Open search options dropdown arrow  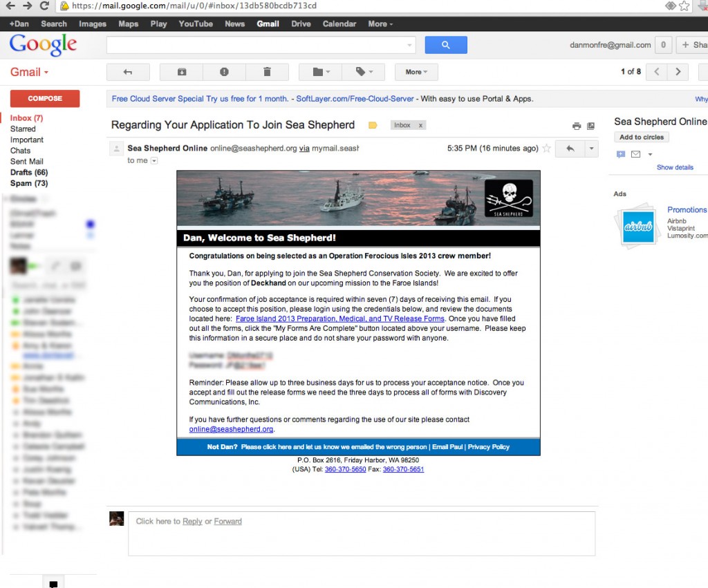tap(409, 45)
